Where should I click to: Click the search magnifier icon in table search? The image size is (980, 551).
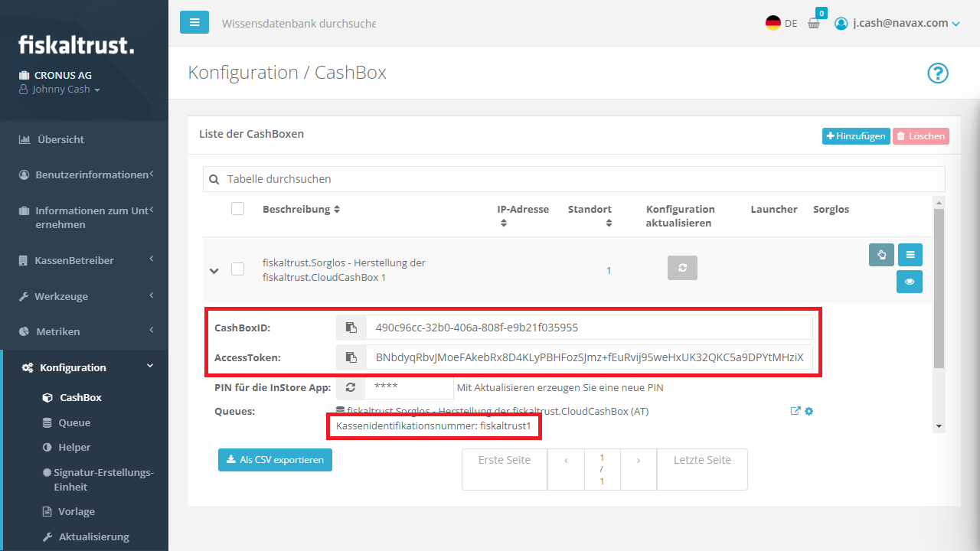click(214, 179)
